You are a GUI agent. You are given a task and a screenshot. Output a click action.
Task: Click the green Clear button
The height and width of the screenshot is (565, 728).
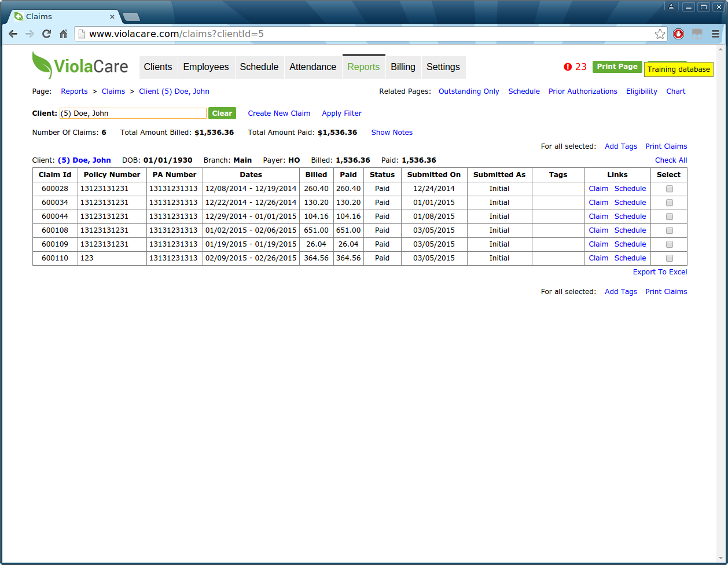point(222,113)
